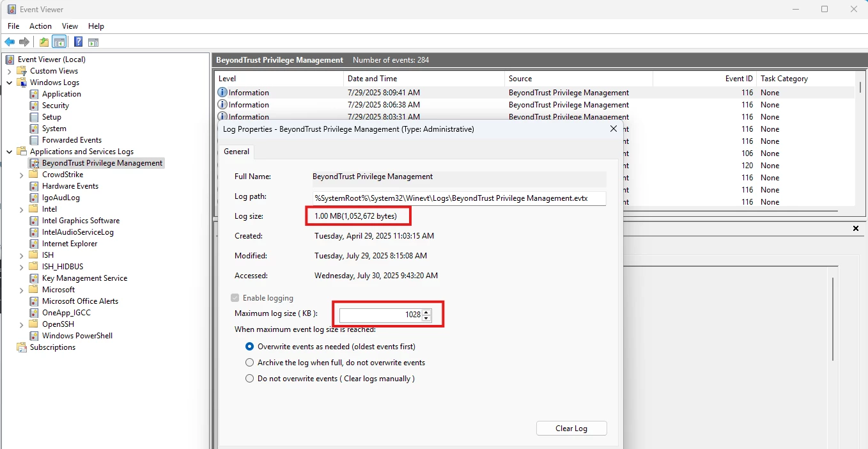Click the Application log icon
This screenshot has height=449, width=868.
click(35, 94)
